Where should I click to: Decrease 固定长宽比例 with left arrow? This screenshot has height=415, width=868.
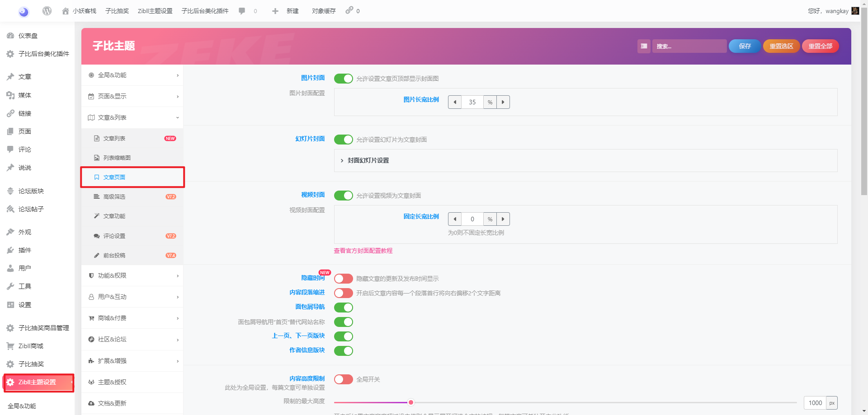coord(455,219)
